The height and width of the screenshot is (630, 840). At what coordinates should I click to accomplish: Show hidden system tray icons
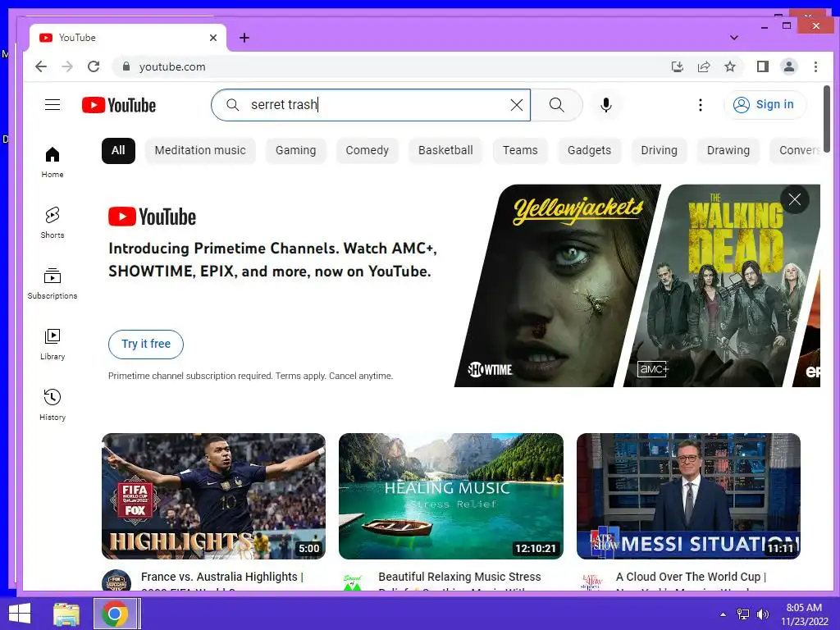[x=723, y=614]
